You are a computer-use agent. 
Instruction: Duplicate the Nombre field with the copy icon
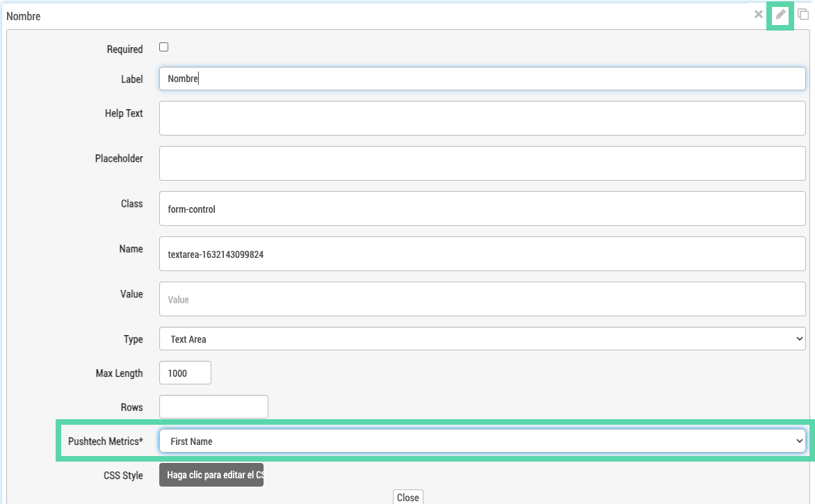click(803, 15)
